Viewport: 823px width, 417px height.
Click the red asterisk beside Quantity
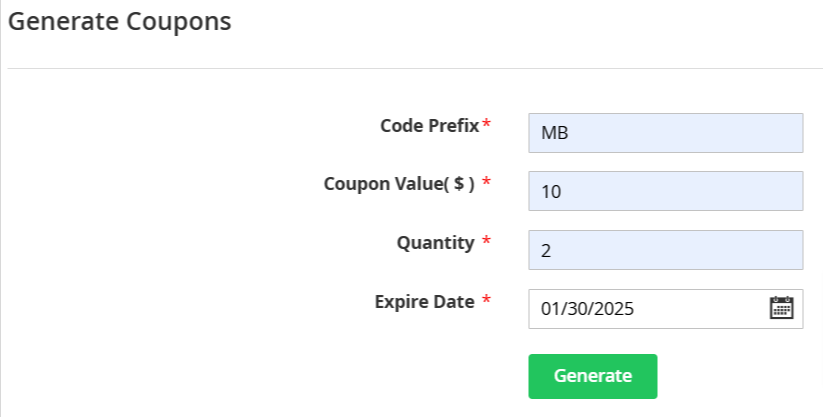487,241
